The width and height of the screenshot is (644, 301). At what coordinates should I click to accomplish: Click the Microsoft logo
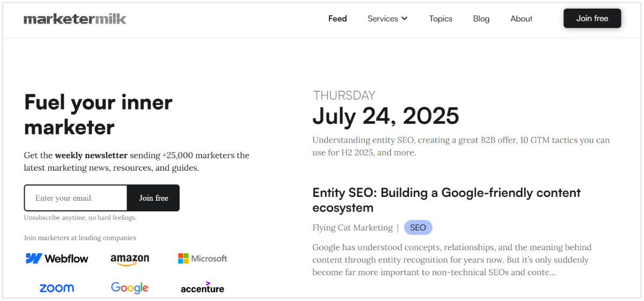[x=202, y=259]
